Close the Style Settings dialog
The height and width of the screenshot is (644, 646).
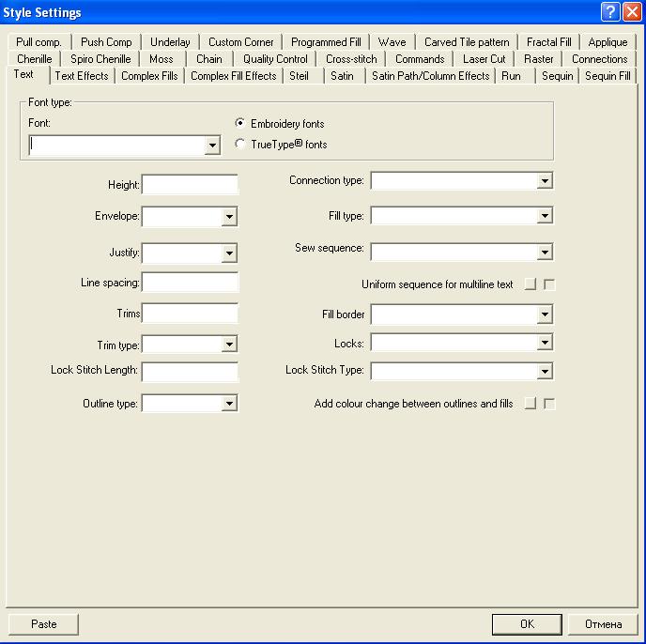631,12
